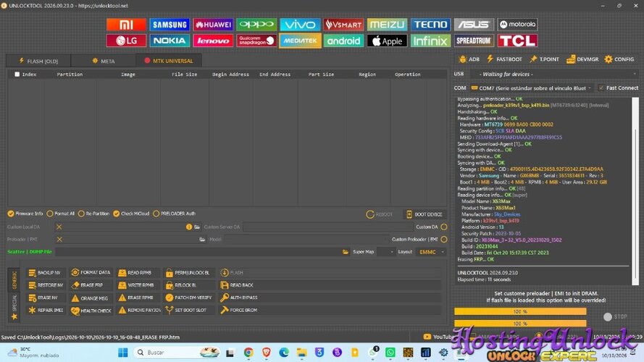
Task: Enable Custom Preloader EMI radio button
Action: click(444, 239)
